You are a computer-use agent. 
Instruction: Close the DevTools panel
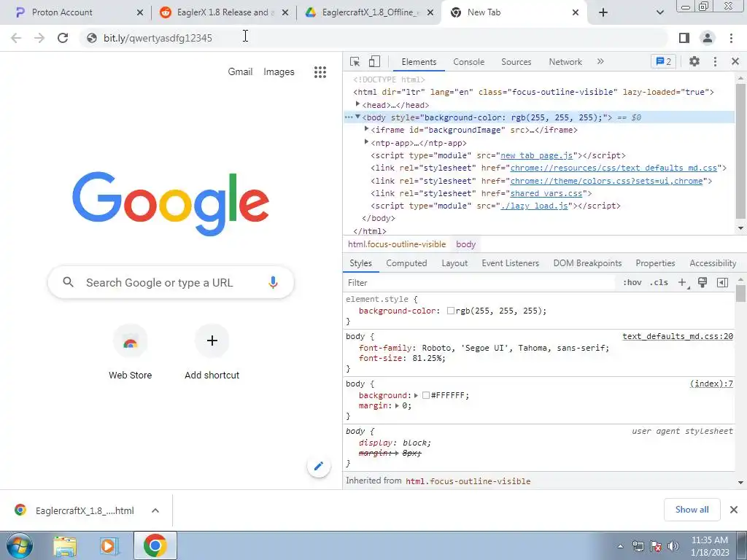[x=735, y=61]
